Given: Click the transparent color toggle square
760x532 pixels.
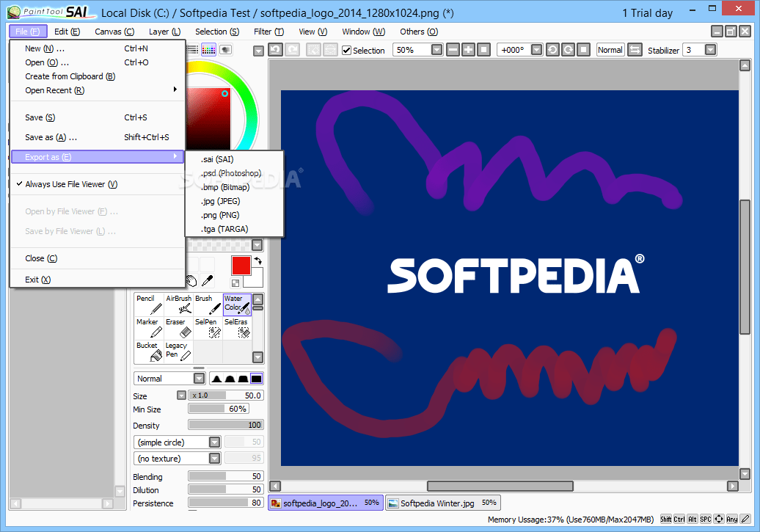Looking at the screenshot, I should (235, 283).
